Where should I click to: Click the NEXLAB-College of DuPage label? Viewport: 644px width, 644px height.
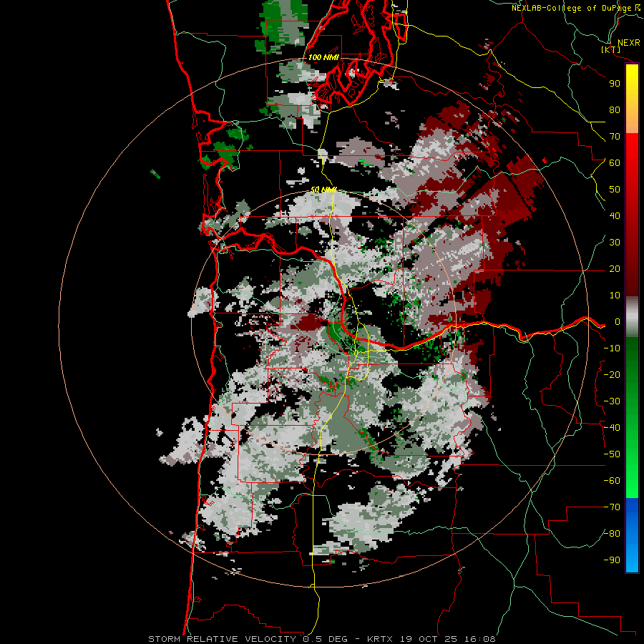[x=572, y=8]
